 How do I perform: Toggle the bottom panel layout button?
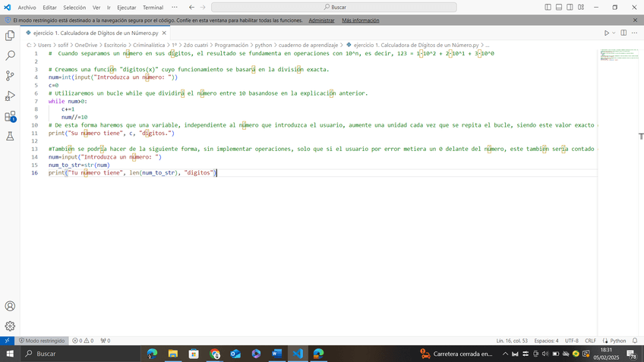559,7
